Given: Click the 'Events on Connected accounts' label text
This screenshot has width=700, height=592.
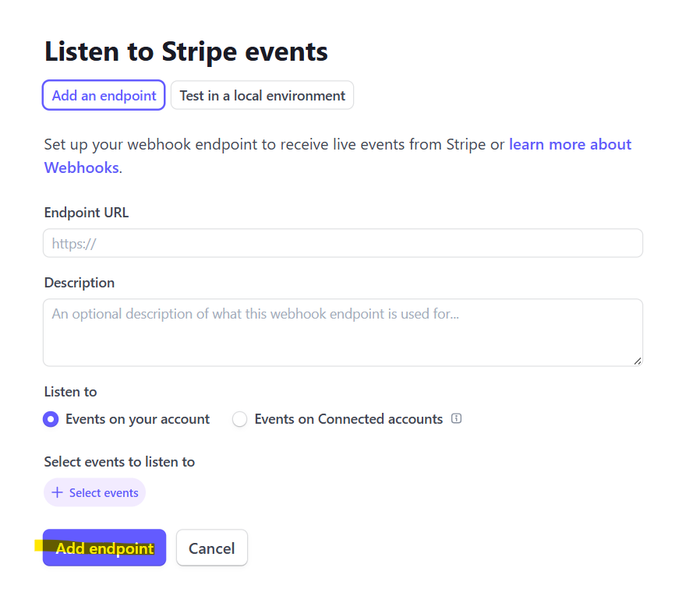Looking at the screenshot, I should coord(348,419).
